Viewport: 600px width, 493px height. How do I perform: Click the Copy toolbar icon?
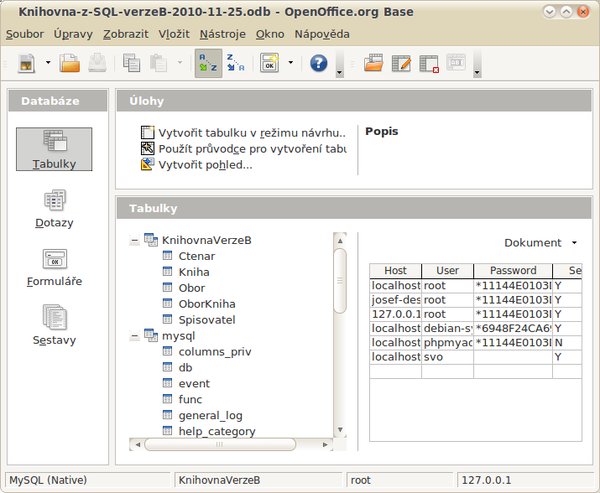[131, 63]
